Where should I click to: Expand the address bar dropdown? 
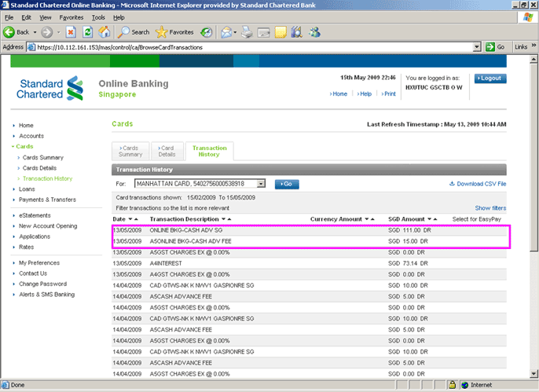[x=477, y=47]
